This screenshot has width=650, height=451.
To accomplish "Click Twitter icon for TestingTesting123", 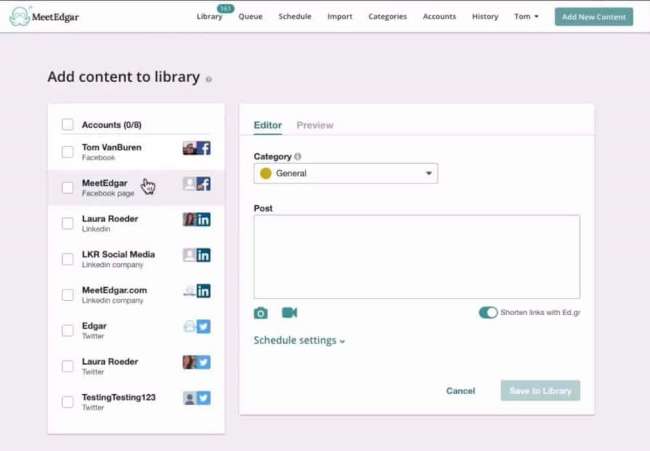I will tap(204, 398).
